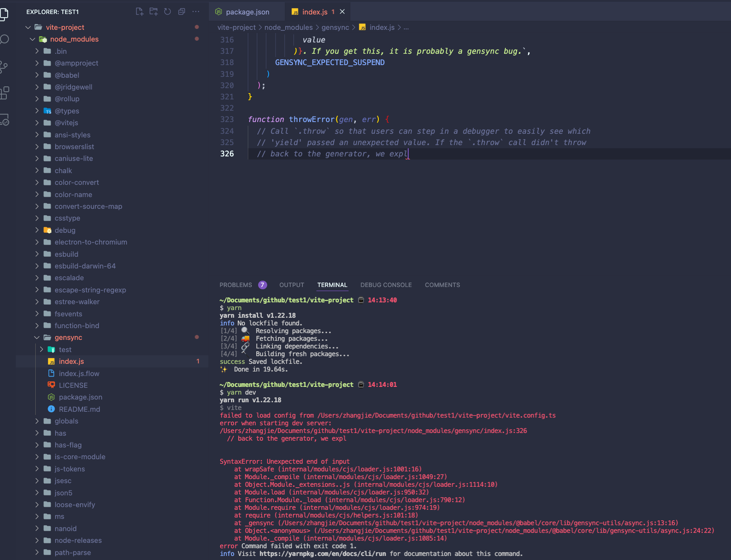Expand the @types folder
This screenshot has width=731, height=560.
(37, 111)
